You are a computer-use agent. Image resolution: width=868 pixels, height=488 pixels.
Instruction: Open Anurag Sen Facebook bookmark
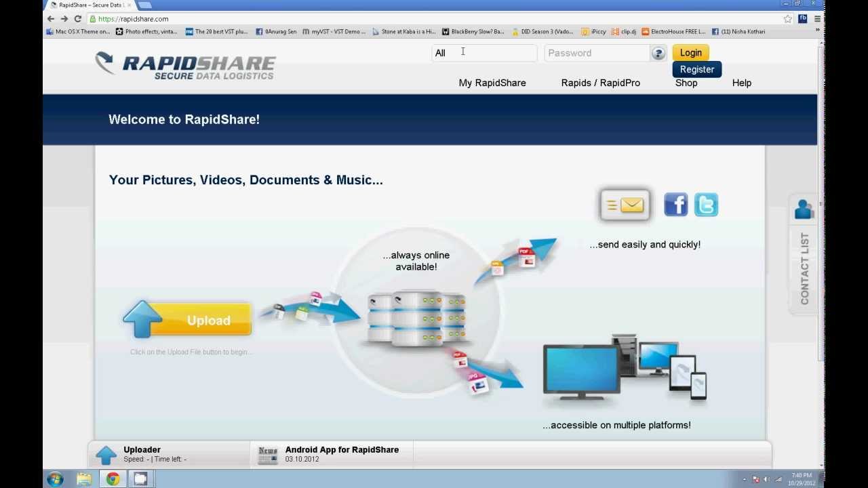[276, 31]
